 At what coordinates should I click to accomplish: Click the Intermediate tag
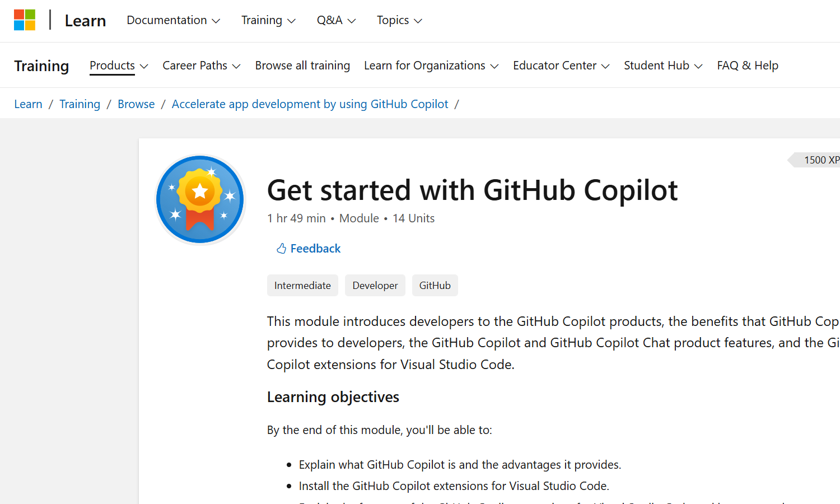(302, 286)
